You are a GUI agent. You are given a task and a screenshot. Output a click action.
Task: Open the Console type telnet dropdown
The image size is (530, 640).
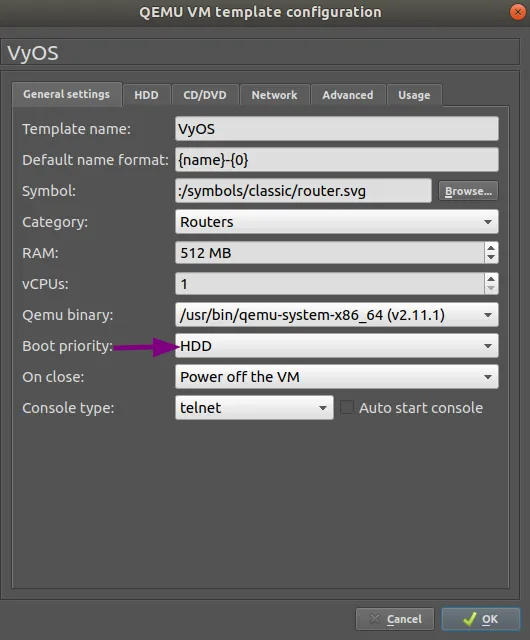pos(254,408)
